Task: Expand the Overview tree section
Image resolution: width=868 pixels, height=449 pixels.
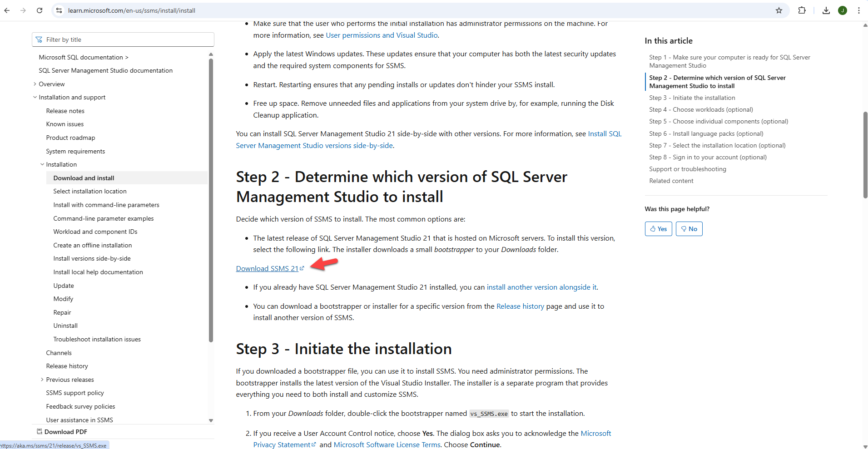Action: pos(35,84)
